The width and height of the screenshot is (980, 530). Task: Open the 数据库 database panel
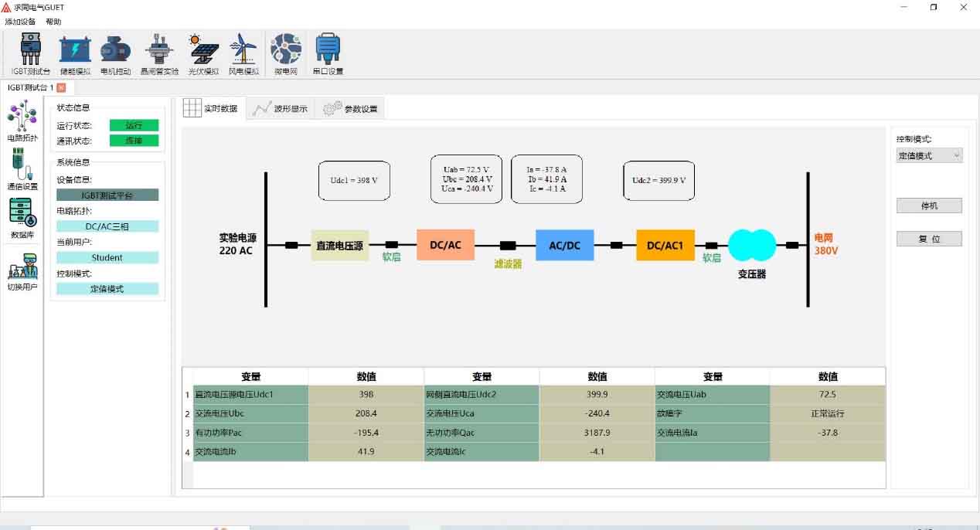tap(22, 219)
